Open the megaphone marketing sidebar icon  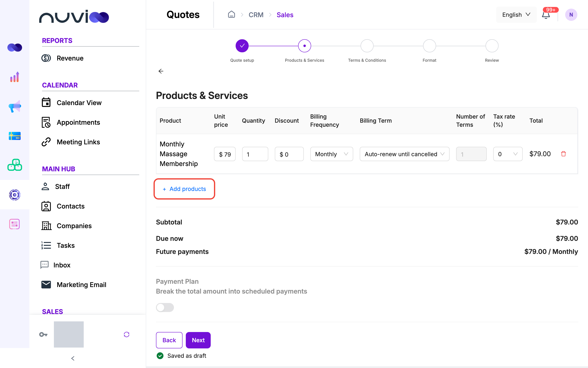coord(14,106)
